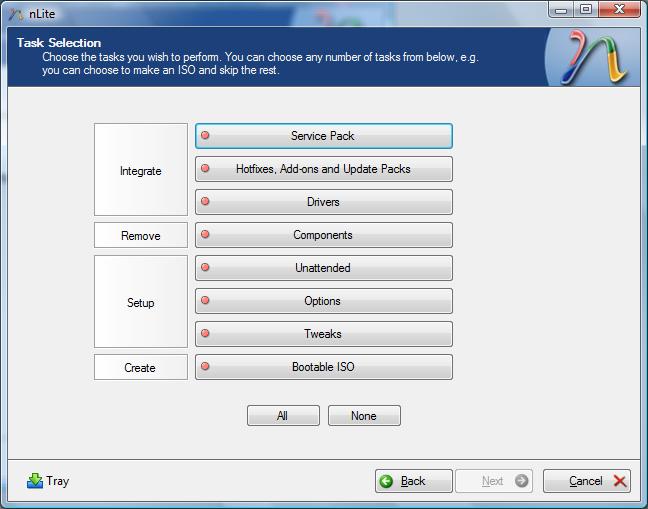Select all tasks with the All button
Screen dimensions: 648x509
click(x=283, y=416)
